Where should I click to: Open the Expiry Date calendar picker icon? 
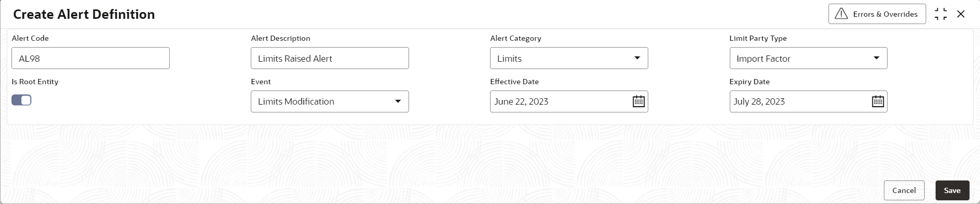point(878,101)
